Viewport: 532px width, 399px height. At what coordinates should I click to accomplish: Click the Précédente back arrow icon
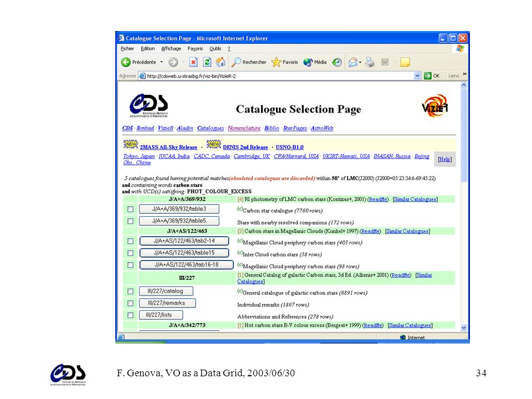coord(126,62)
